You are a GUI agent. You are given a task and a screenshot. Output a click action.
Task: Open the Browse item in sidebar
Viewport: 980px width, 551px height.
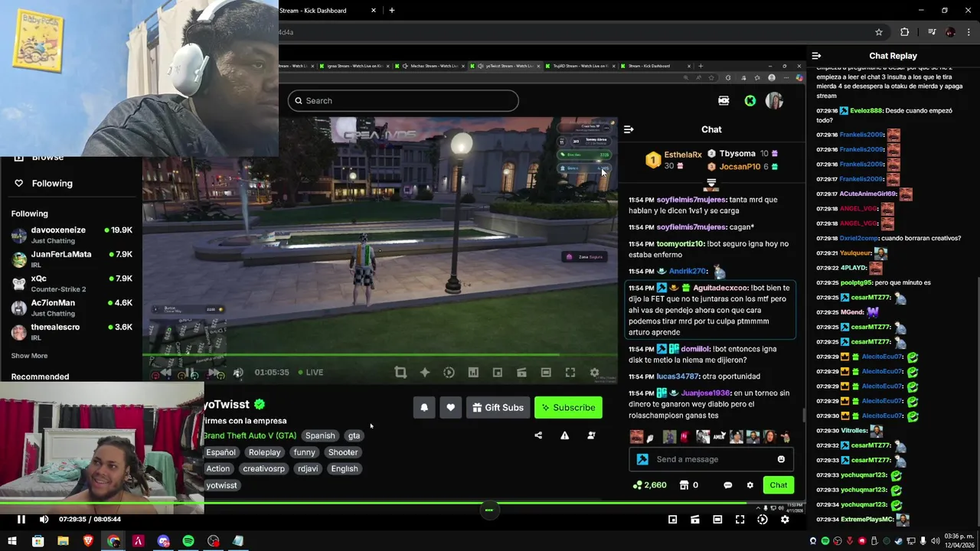pyautogui.click(x=47, y=158)
